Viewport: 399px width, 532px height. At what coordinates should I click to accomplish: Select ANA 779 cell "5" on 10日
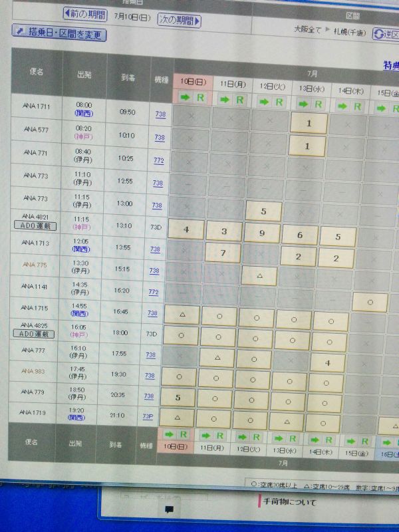[178, 397]
